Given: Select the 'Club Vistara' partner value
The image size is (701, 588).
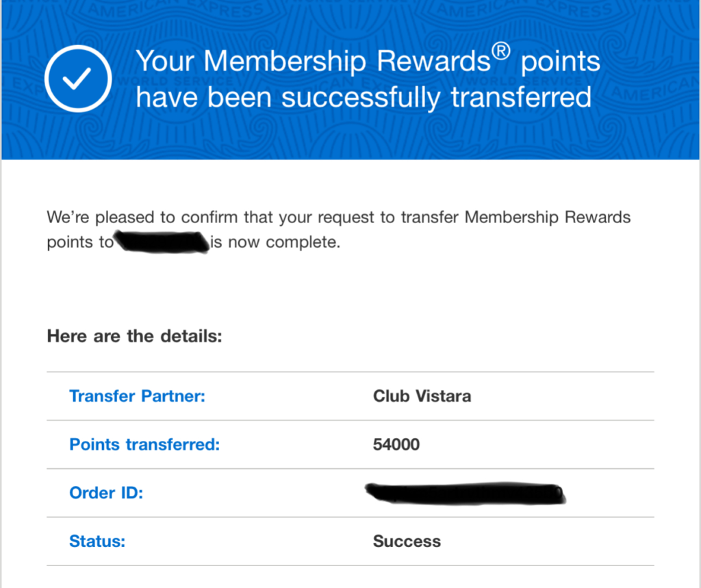Looking at the screenshot, I should [422, 396].
